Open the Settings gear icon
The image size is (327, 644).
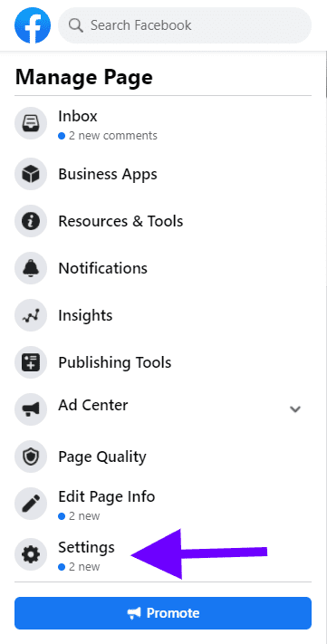(x=31, y=554)
